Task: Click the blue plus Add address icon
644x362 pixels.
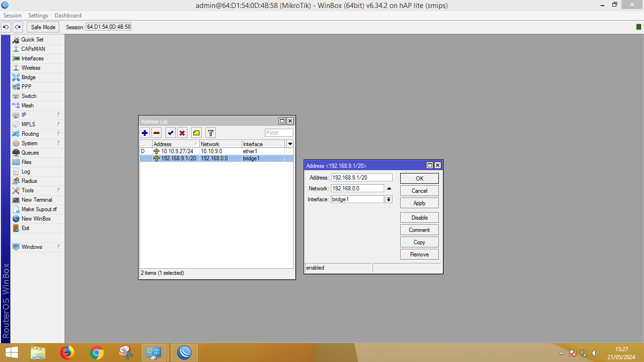Action: pos(145,133)
